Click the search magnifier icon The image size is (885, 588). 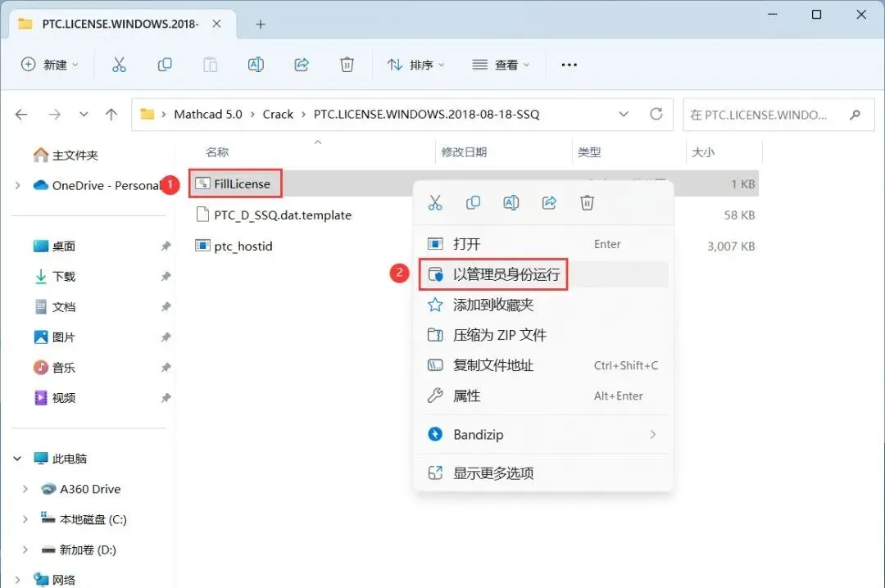tap(855, 115)
